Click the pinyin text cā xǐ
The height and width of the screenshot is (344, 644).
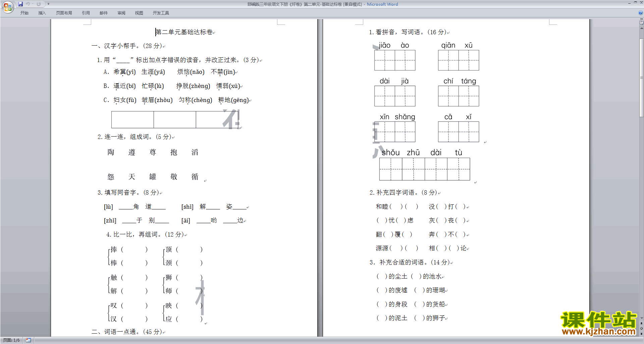click(458, 117)
